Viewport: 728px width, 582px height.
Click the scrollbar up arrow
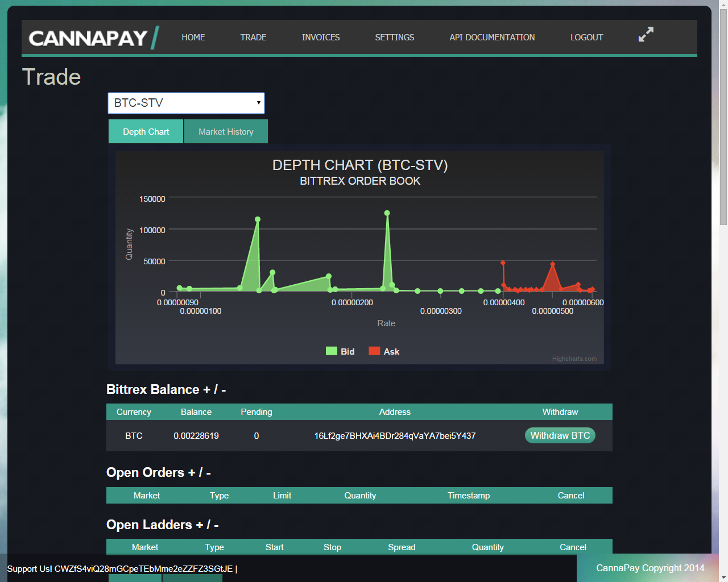723,3
